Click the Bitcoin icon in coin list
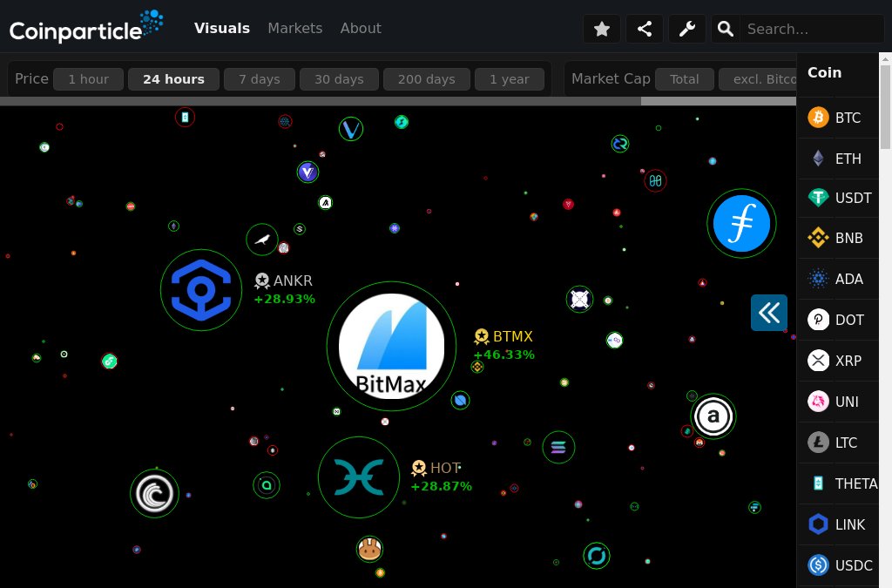The width and height of the screenshot is (892, 588). 818,117
